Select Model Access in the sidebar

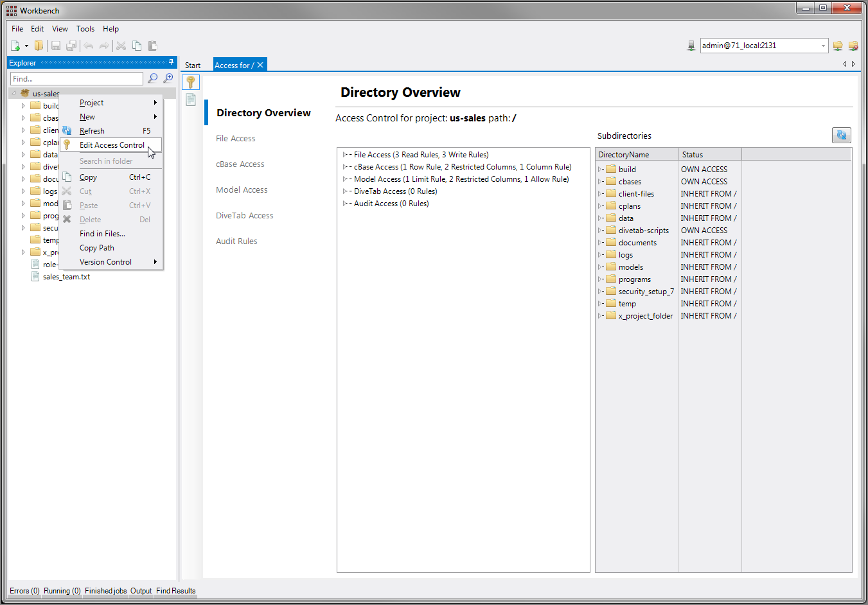pyautogui.click(x=242, y=189)
